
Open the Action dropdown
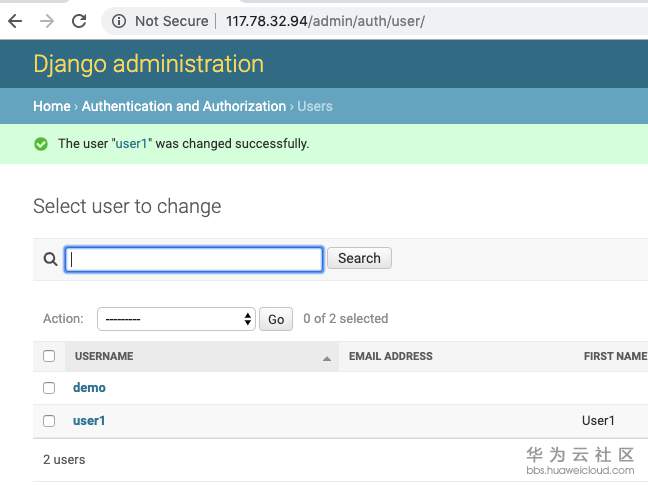point(177,319)
